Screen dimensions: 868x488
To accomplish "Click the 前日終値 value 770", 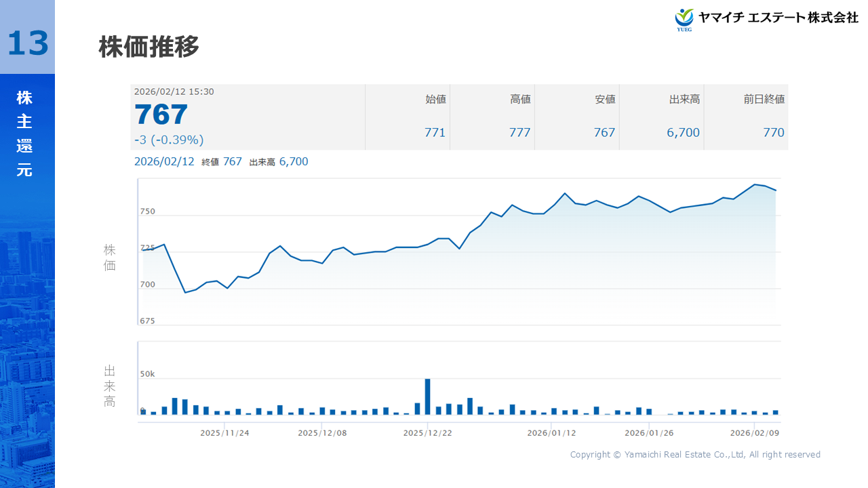I will coord(773,132).
